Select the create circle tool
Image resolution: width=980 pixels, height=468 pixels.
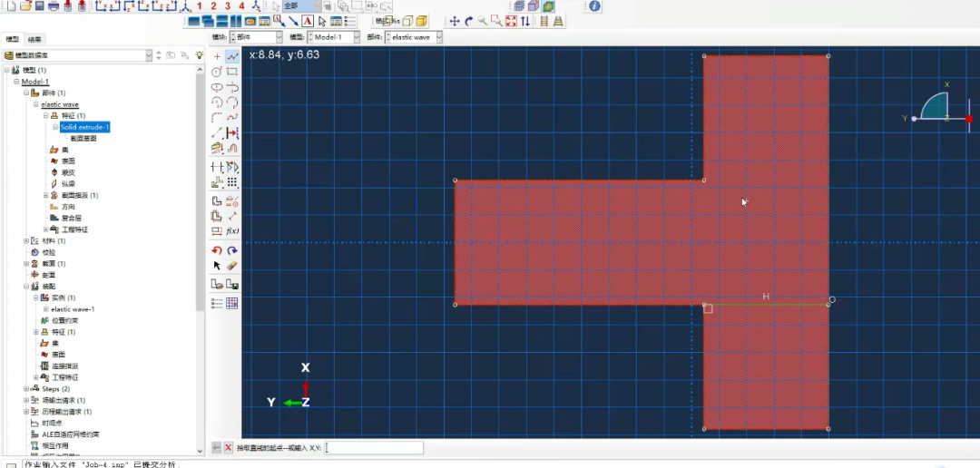pyautogui.click(x=217, y=72)
